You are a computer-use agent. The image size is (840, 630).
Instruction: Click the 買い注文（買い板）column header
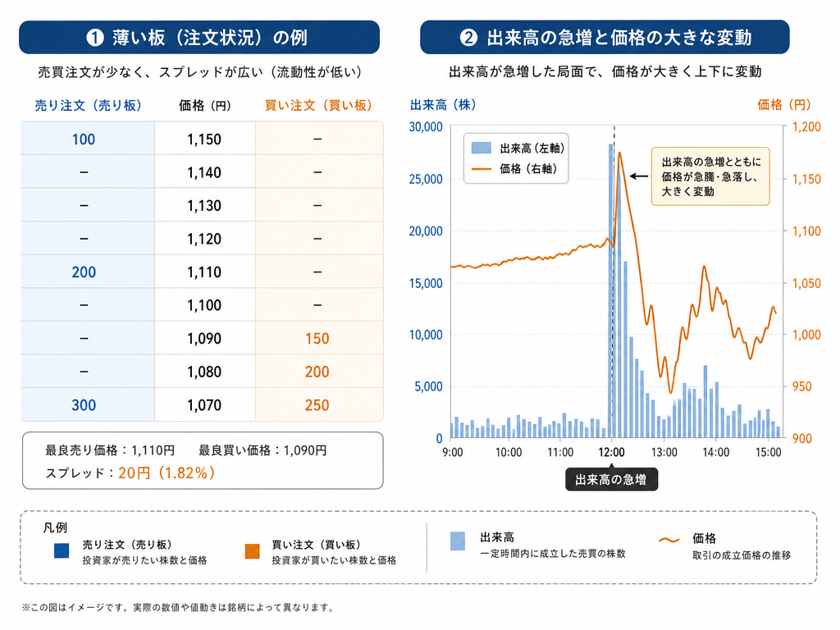pos(318,106)
